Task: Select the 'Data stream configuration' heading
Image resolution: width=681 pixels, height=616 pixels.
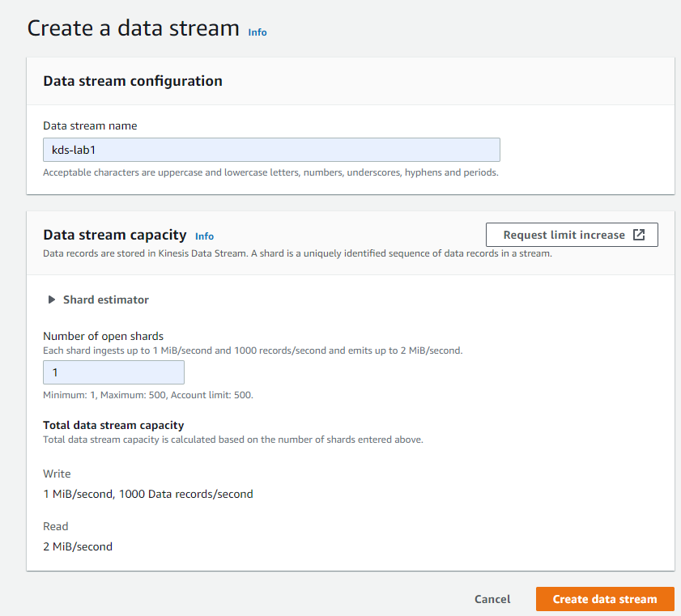Action: [133, 81]
